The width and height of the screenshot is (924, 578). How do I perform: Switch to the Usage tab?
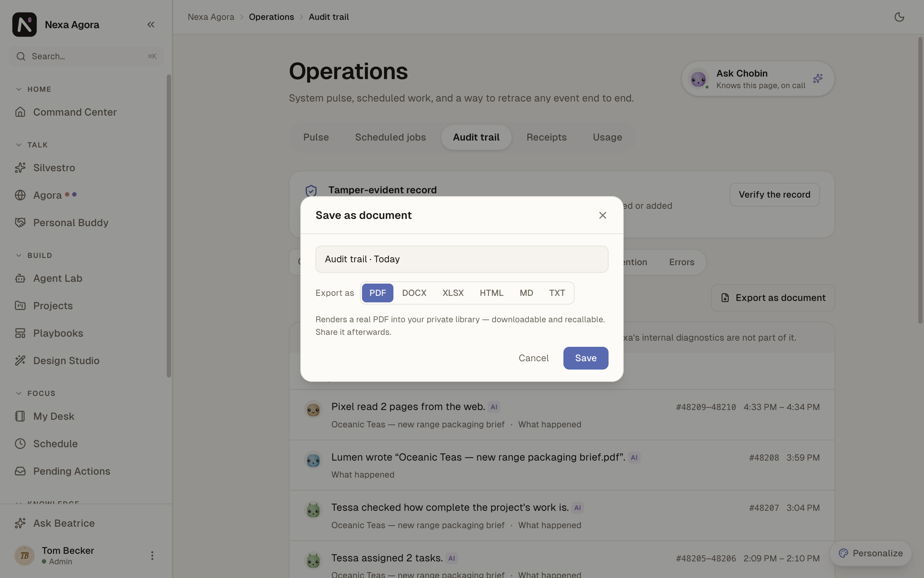[607, 137]
